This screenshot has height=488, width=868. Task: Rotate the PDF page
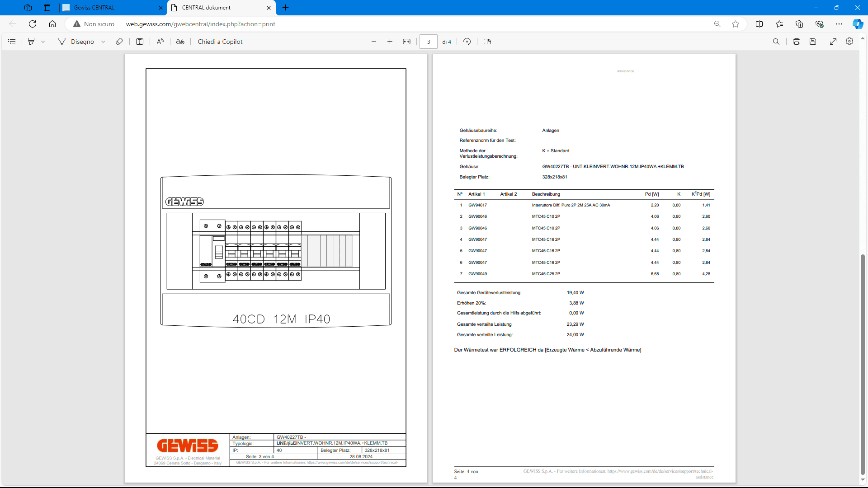[467, 42]
